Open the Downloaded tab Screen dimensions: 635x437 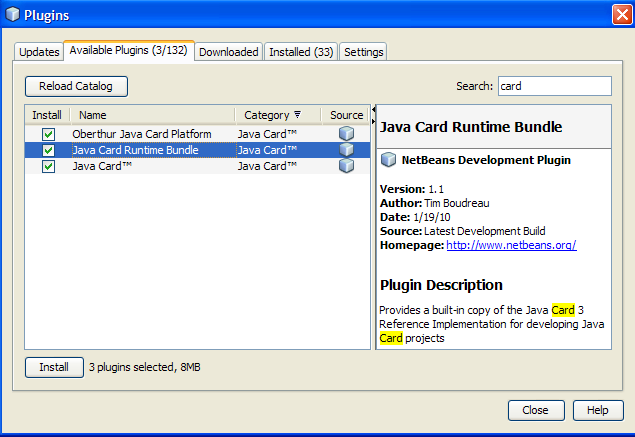(x=228, y=52)
